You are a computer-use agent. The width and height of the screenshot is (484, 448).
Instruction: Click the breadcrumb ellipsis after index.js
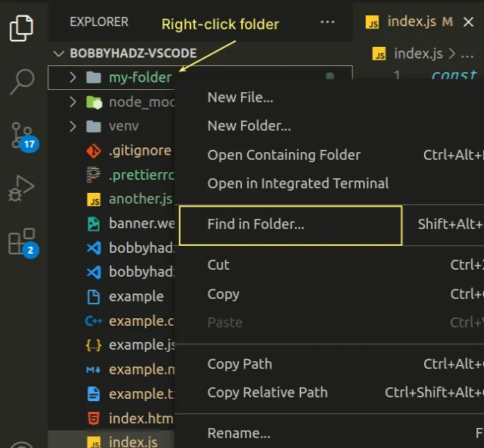pos(467,55)
